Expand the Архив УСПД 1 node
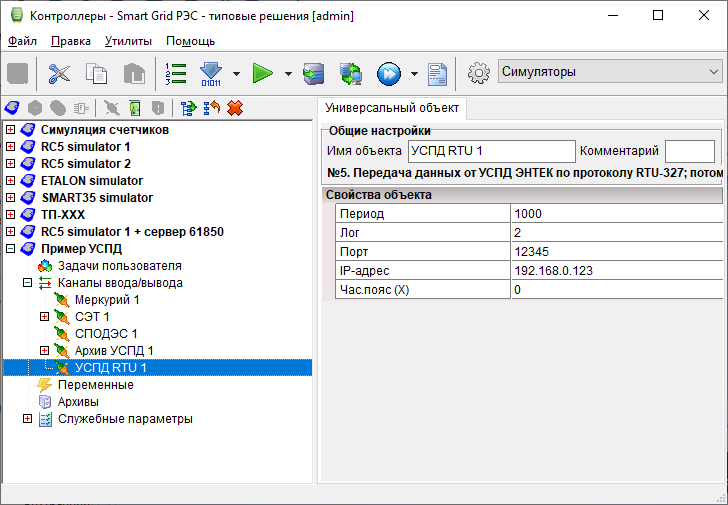Viewport: 728px width, 505px height. 45,350
